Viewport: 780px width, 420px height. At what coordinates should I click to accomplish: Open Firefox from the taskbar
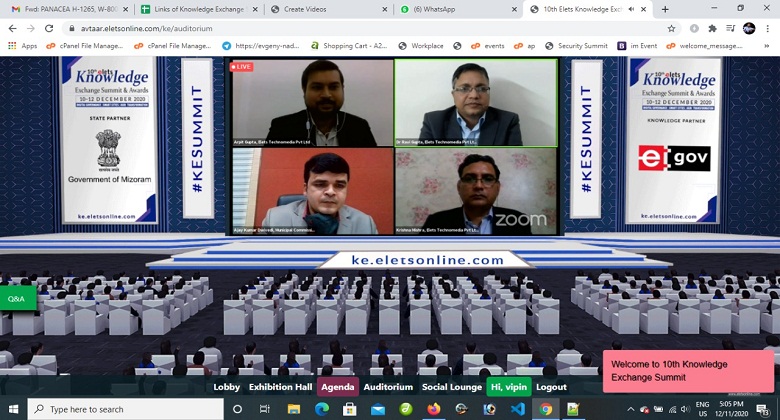(433, 409)
